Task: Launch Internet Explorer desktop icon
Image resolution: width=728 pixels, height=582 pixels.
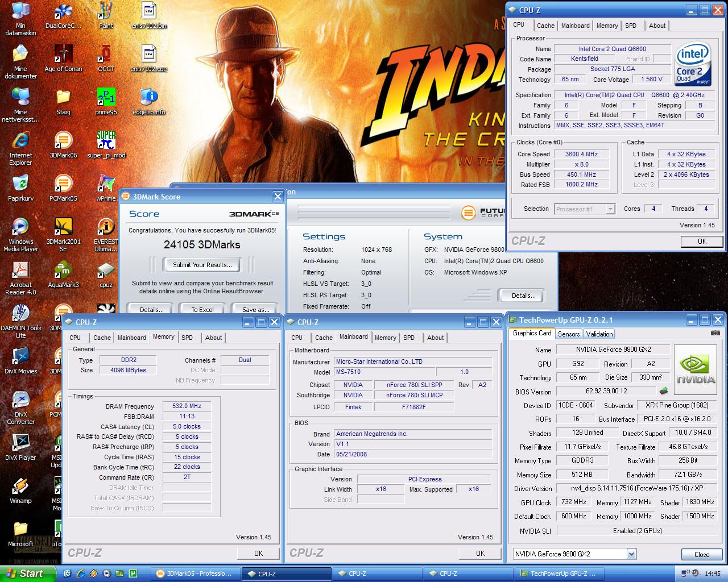Action: pos(20,148)
